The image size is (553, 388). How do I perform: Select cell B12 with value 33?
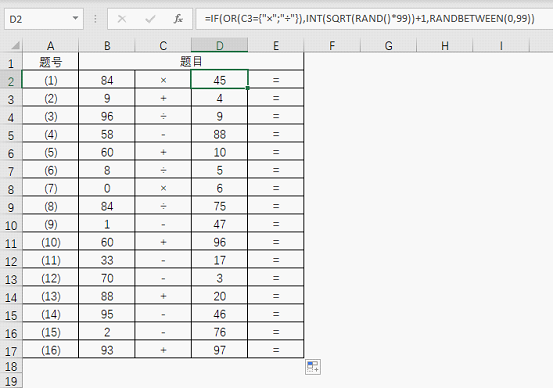[x=107, y=260]
